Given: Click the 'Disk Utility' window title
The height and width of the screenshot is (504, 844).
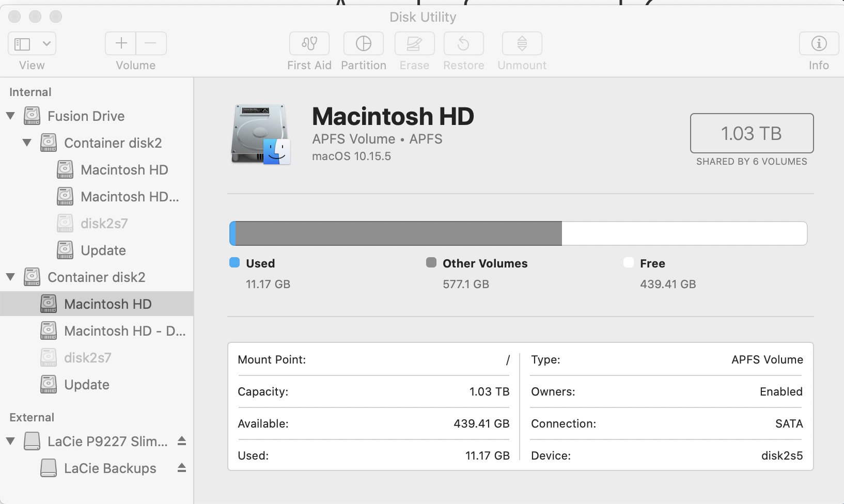Looking at the screenshot, I should point(423,17).
